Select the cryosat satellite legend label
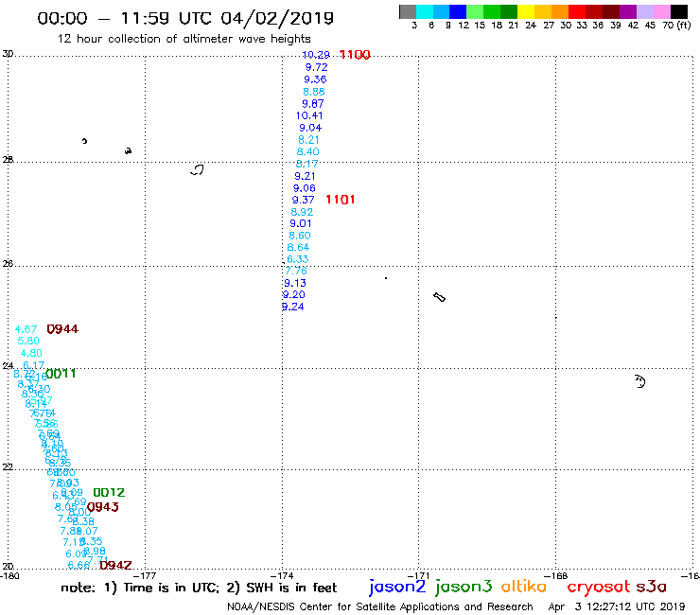 [x=598, y=587]
